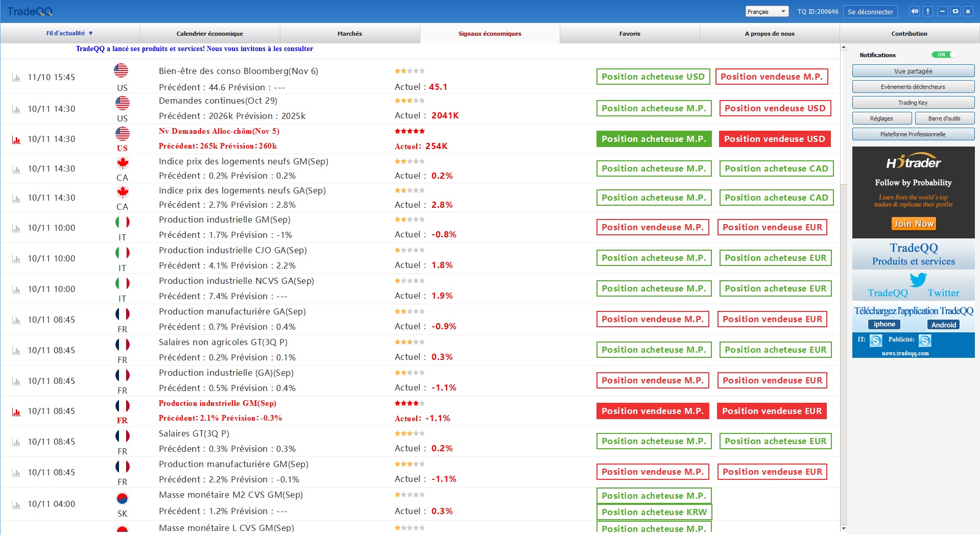The height and width of the screenshot is (535, 980).
Task: Click the window restore icon in title bar
Action: (955, 11)
